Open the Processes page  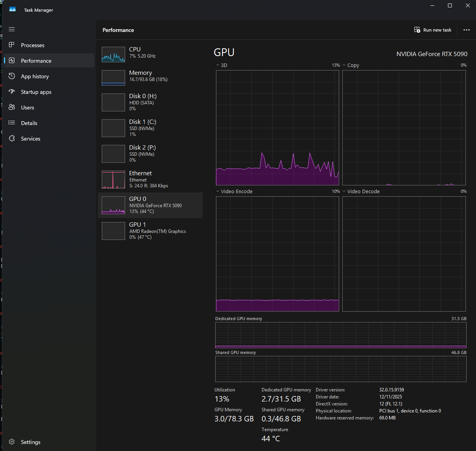tap(49, 45)
